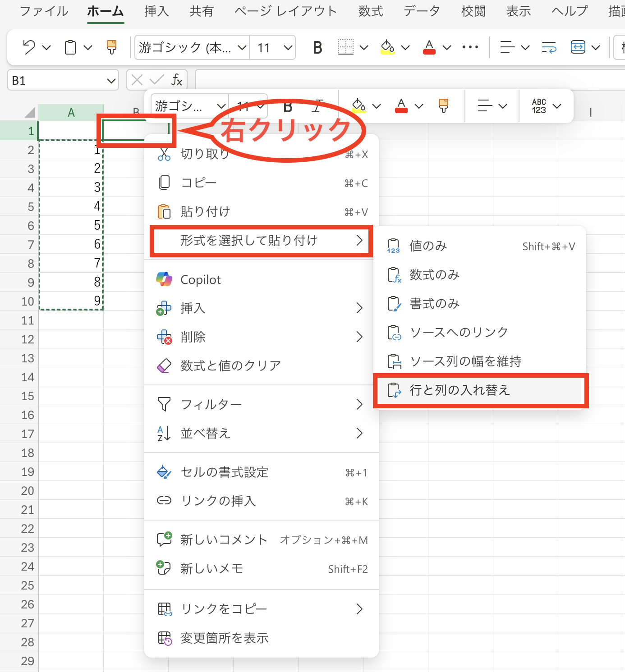
Task: Apply ribbon red font color
Action: click(429, 47)
